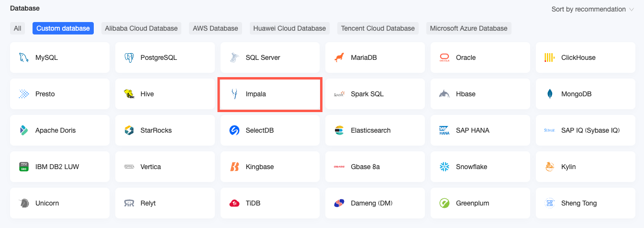Click the 'ClickHouse' label text

click(x=578, y=57)
